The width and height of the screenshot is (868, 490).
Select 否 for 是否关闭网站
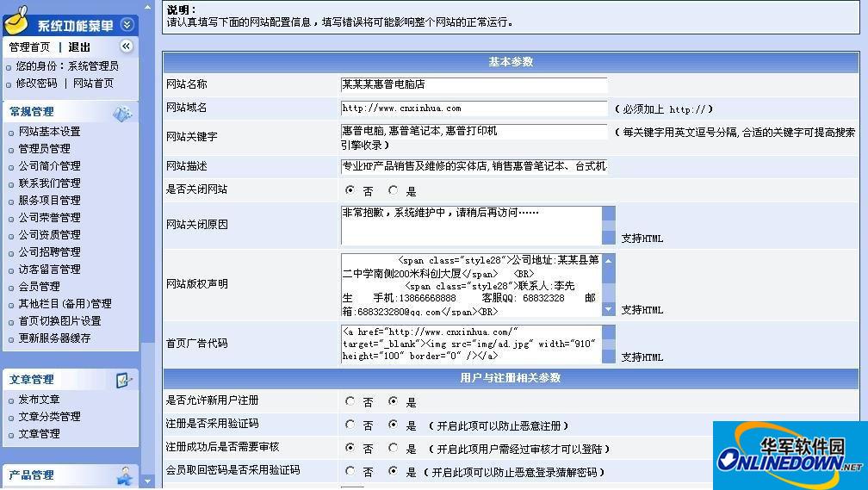350,190
